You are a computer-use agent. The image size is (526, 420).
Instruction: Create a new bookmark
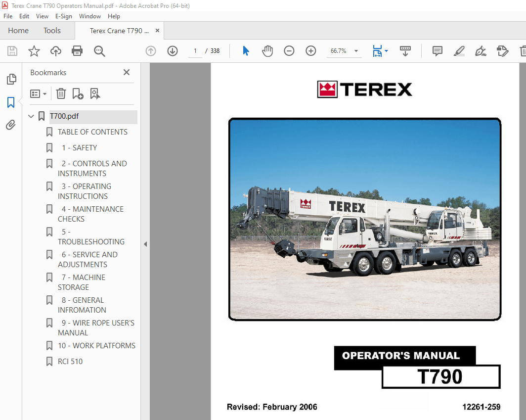coord(78,93)
